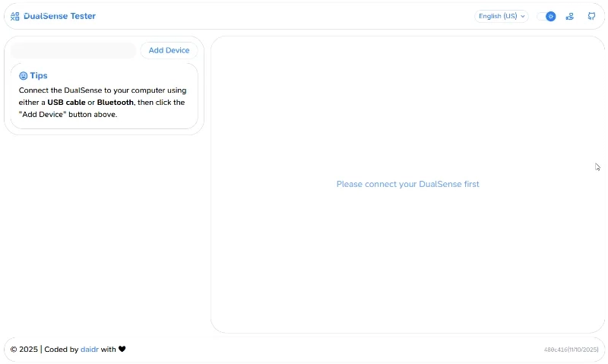Click the DualSense Tester logo icon
This screenshot has width=608, height=364.
15,16
